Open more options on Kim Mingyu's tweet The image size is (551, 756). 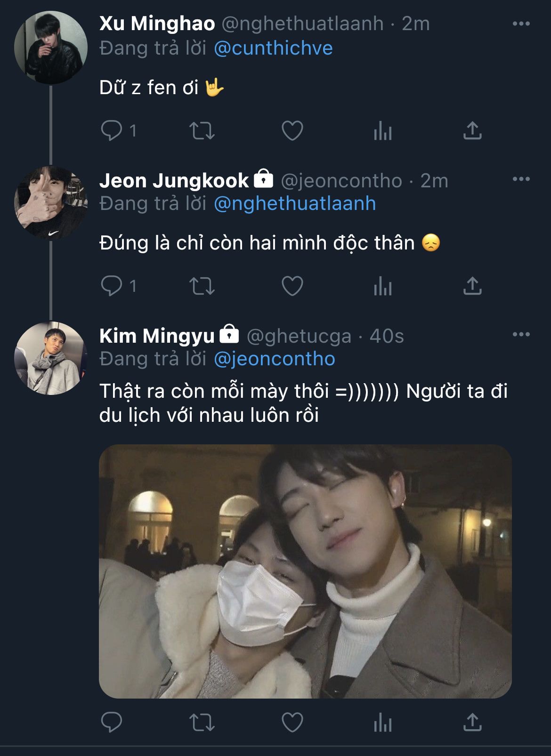pyautogui.click(x=521, y=335)
